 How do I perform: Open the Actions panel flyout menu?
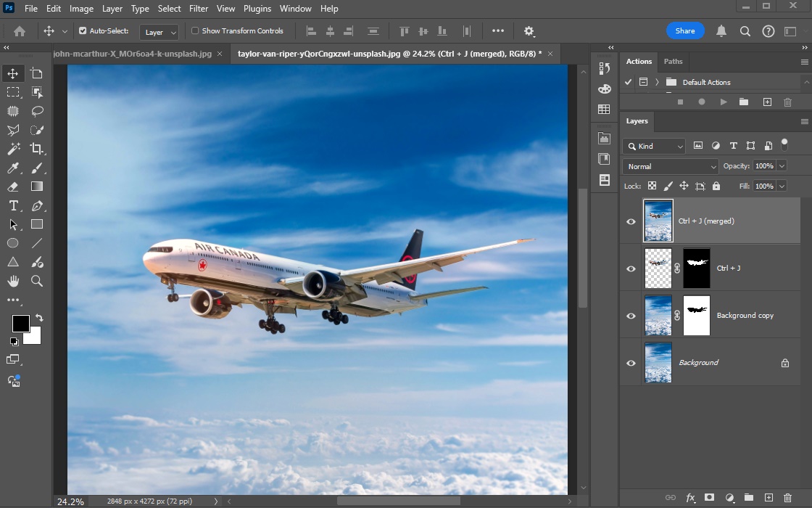pos(804,62)
